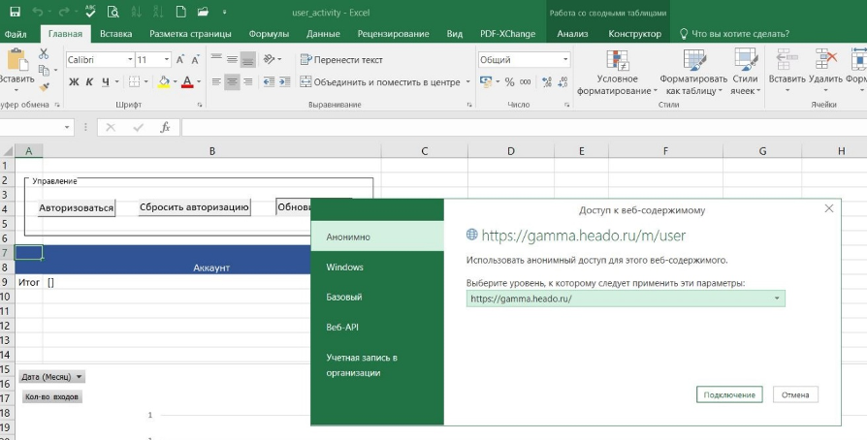Open Delete cells command in ribbon
Viewport: 868px width, 440px height.
point(824,72)
